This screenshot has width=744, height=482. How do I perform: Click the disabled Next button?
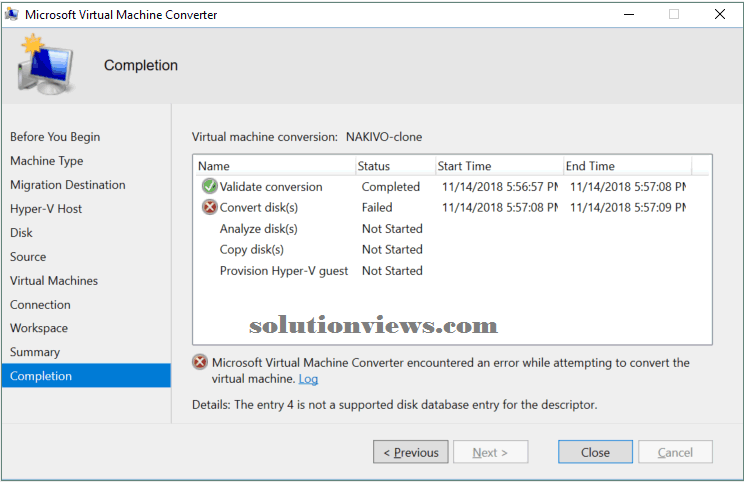[491, 452]
